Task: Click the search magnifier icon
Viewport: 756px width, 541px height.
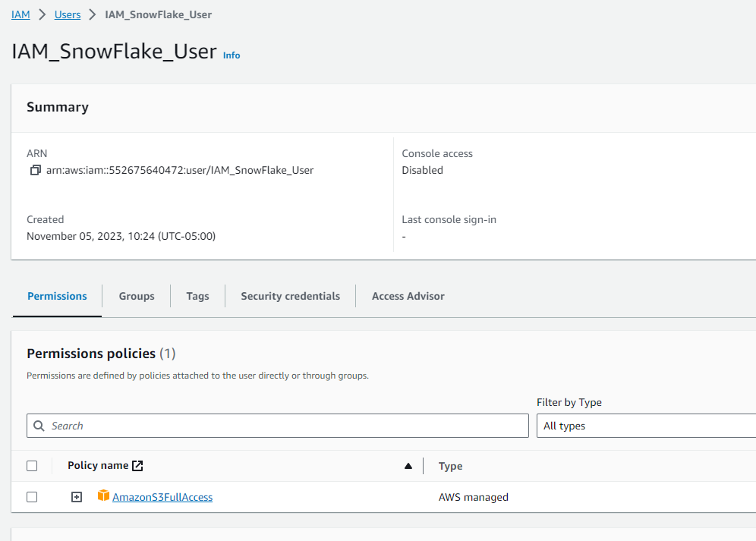Action: pos(39,426)
